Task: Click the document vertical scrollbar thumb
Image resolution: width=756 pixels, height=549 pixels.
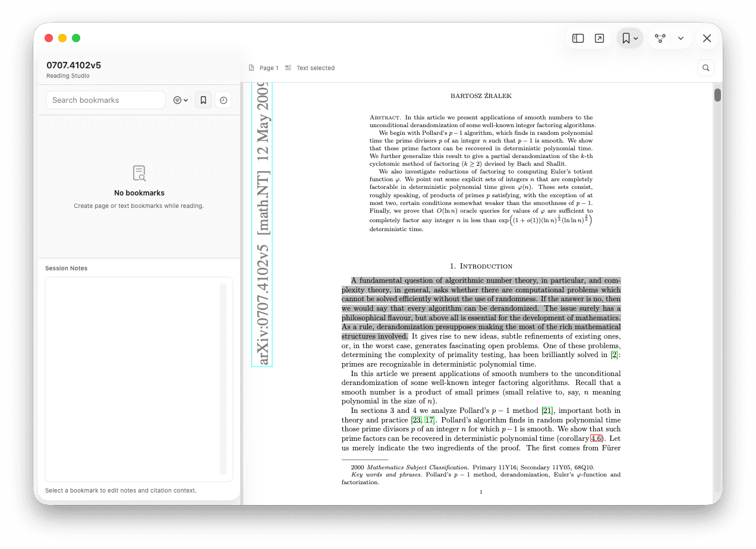Action: [717, 95]
